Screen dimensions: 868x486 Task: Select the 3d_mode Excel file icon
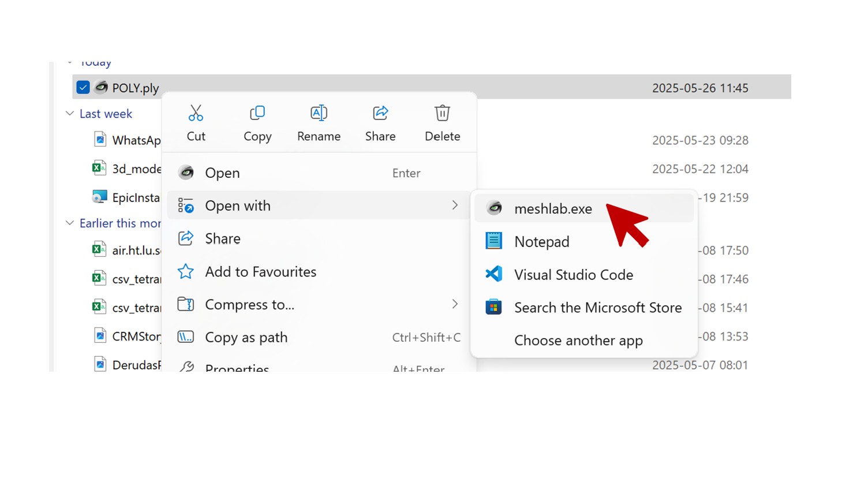click(99, 169)
